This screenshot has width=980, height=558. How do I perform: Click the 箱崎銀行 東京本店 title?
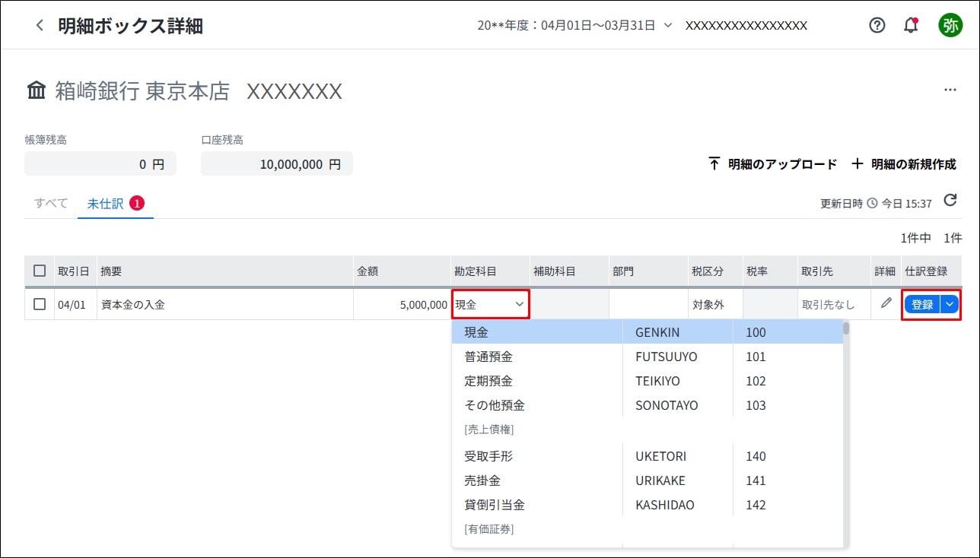[x=142, y=91]
